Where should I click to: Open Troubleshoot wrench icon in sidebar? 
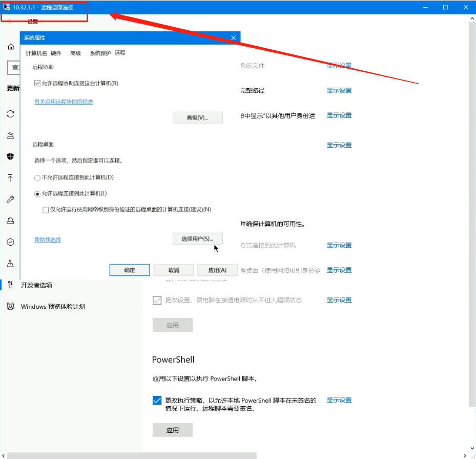click(10, 199)
